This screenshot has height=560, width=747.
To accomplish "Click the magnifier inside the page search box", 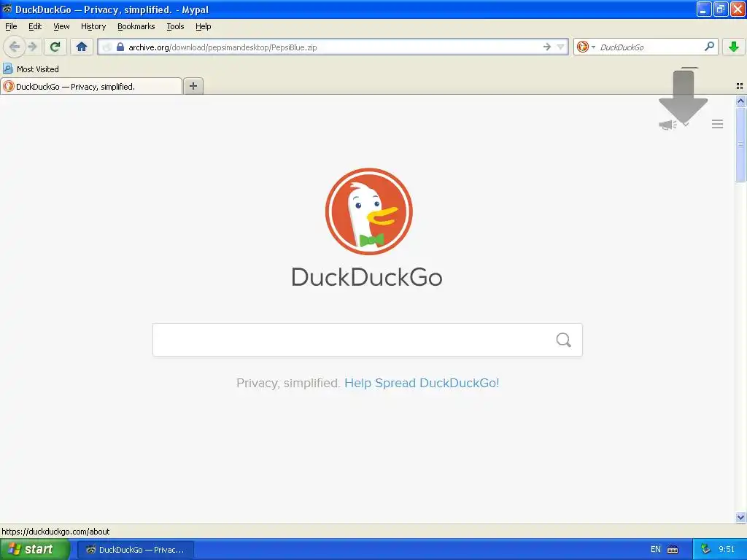I will click(564, 340).
